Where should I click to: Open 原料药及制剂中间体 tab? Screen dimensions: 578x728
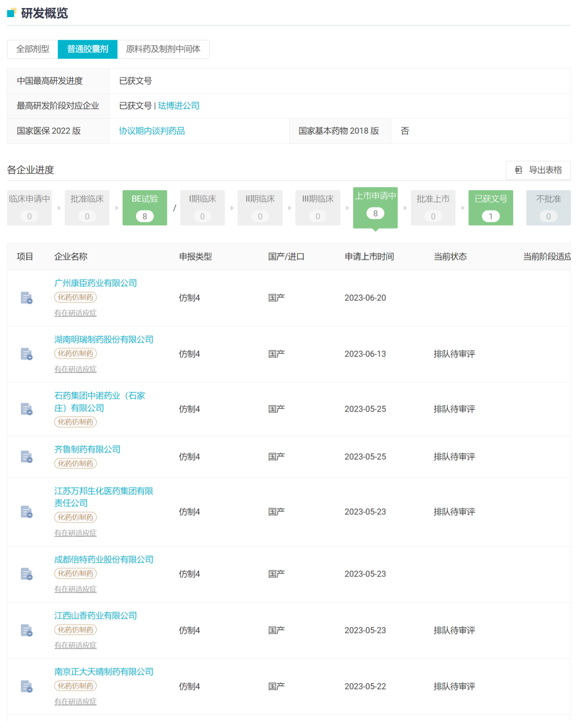coord(163,49)
